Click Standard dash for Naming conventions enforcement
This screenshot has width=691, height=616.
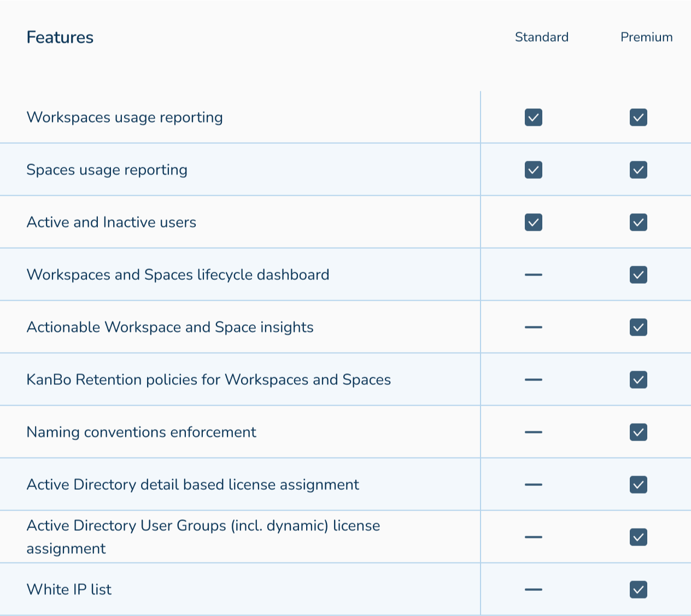[x=533, y=432]
